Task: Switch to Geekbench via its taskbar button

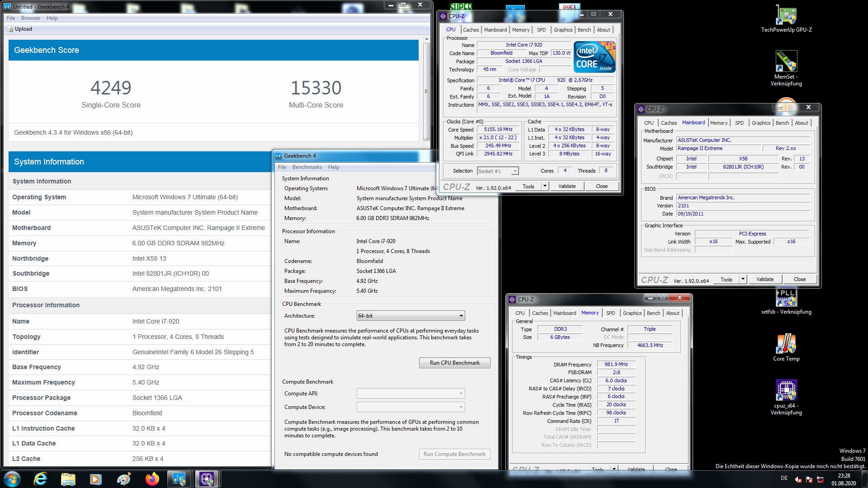Action: click(x=179, y=479)
